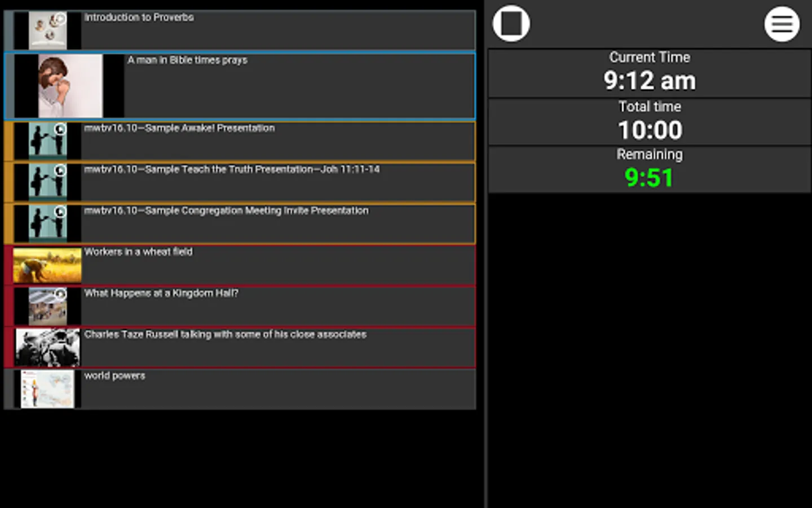
Task: Open Sample Teach the Truth video thumbnail
Action: [x=48, y=182]
